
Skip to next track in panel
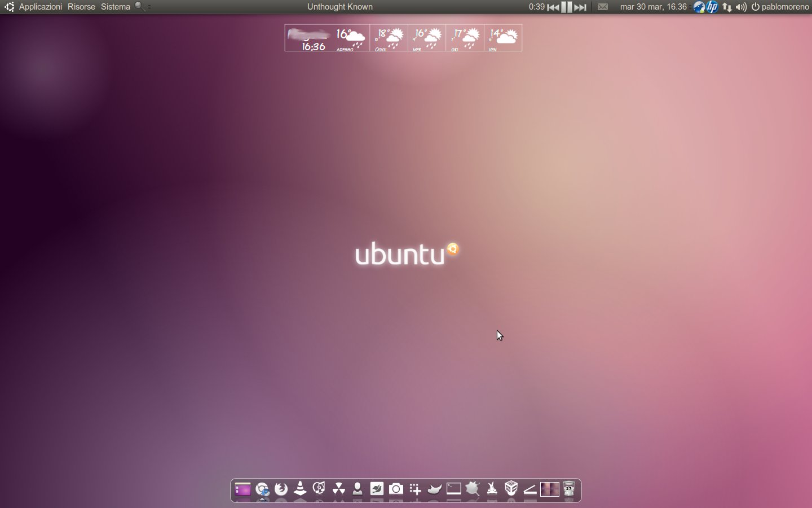(580, 7)
